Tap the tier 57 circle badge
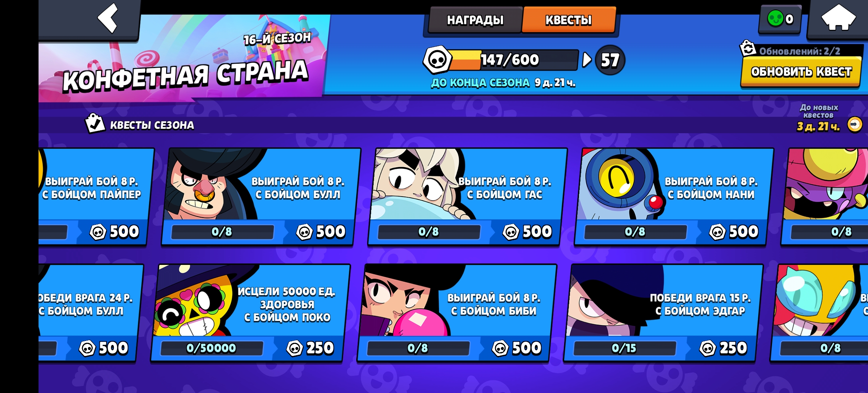This screenshot has height=393, width=868. point(610,60)
